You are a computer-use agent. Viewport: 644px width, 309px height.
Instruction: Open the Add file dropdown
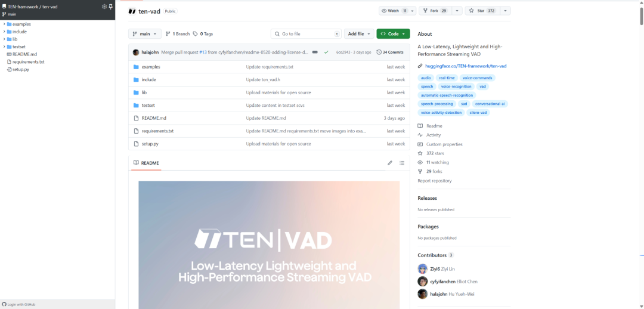click(359, 33)
